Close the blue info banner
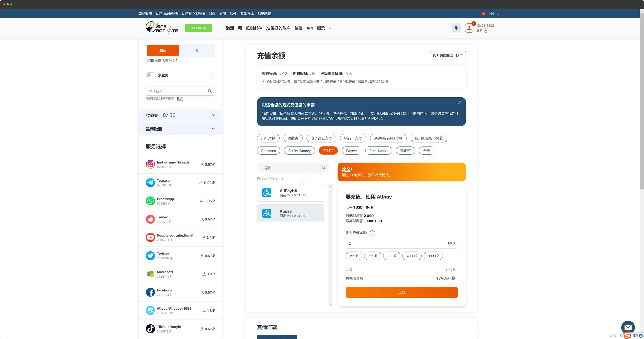 coord(460,102)
